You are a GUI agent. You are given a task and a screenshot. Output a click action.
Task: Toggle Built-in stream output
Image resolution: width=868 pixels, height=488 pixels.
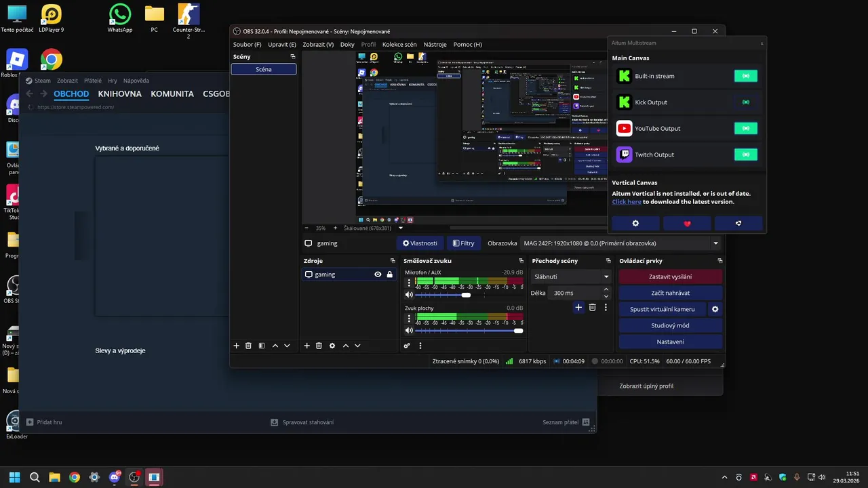pyautogui.click(x=746, y=76)
